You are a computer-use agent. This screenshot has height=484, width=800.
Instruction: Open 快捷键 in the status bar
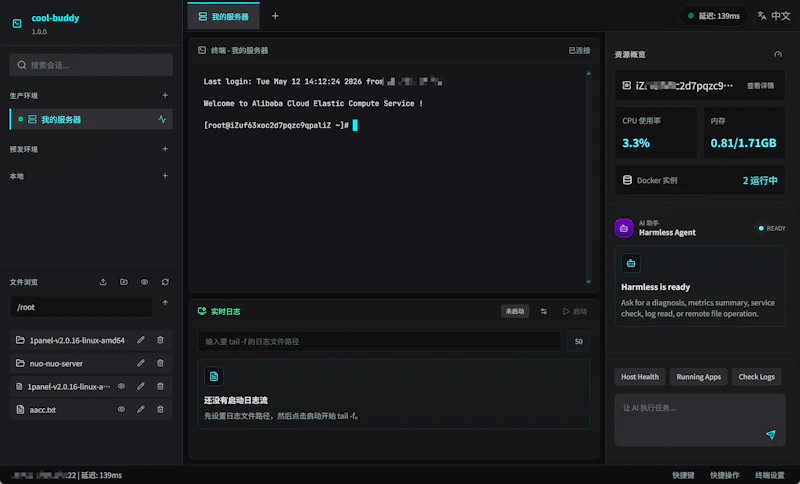(683, 475)
